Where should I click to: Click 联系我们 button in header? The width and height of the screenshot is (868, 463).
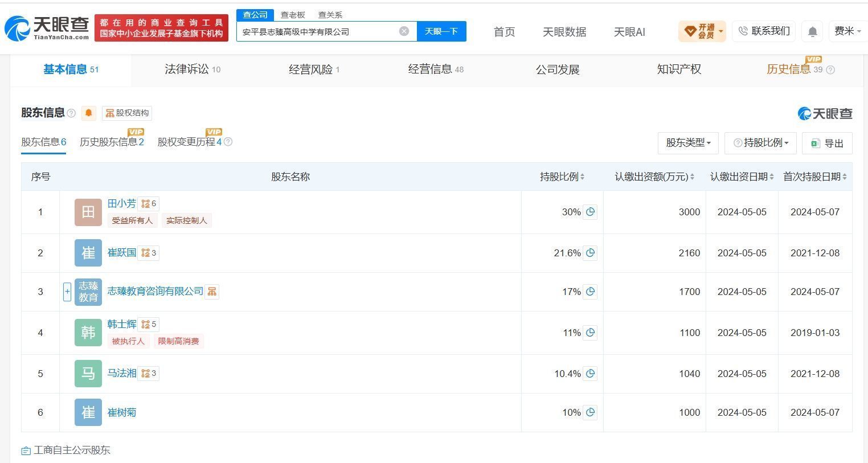(x=764, y=31)
